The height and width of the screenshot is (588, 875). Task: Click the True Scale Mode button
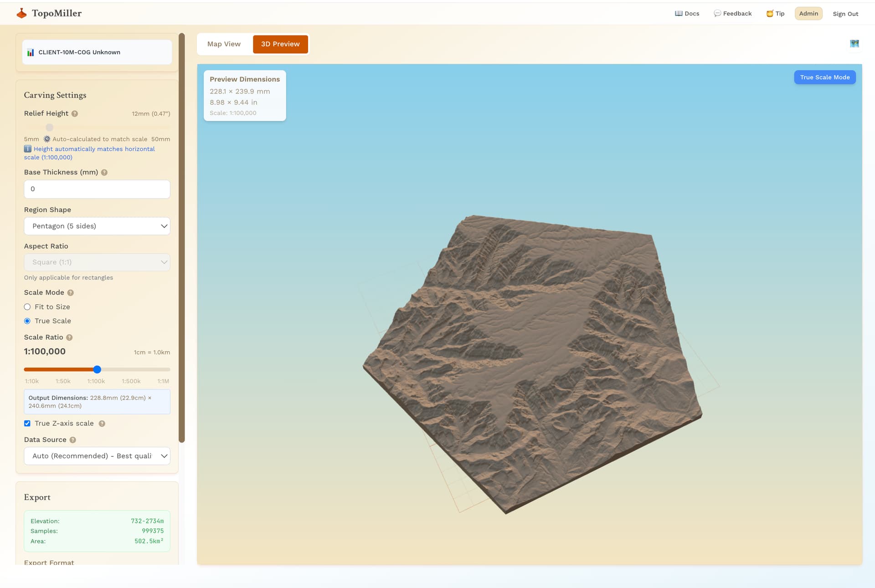[x=824, y=77]
